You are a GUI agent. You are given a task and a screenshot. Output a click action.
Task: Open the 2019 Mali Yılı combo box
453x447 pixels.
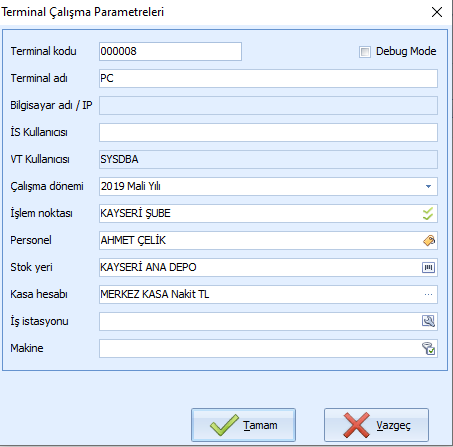click(x=268, y=186)
